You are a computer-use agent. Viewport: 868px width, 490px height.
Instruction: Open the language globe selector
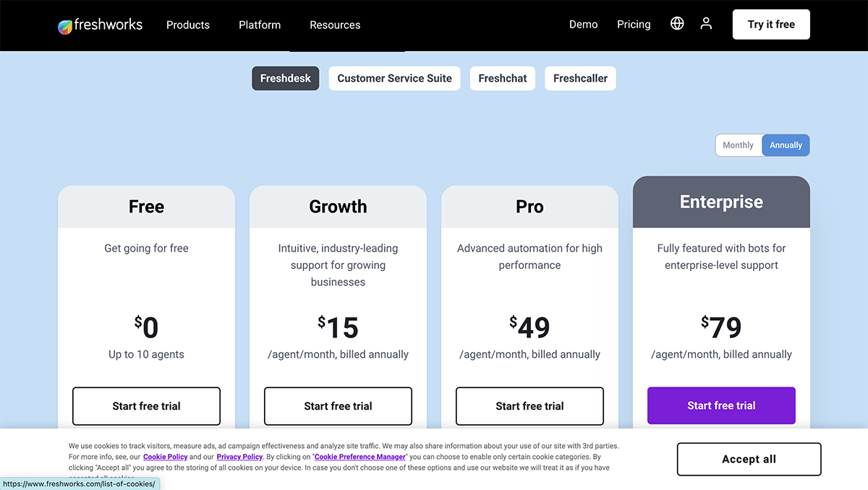point(677,23)
